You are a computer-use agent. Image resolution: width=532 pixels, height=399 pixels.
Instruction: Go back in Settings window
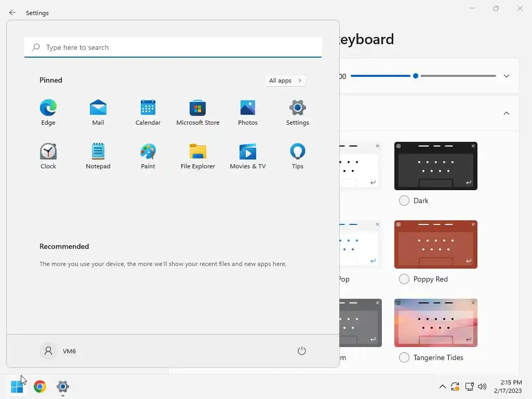[12, 12]
